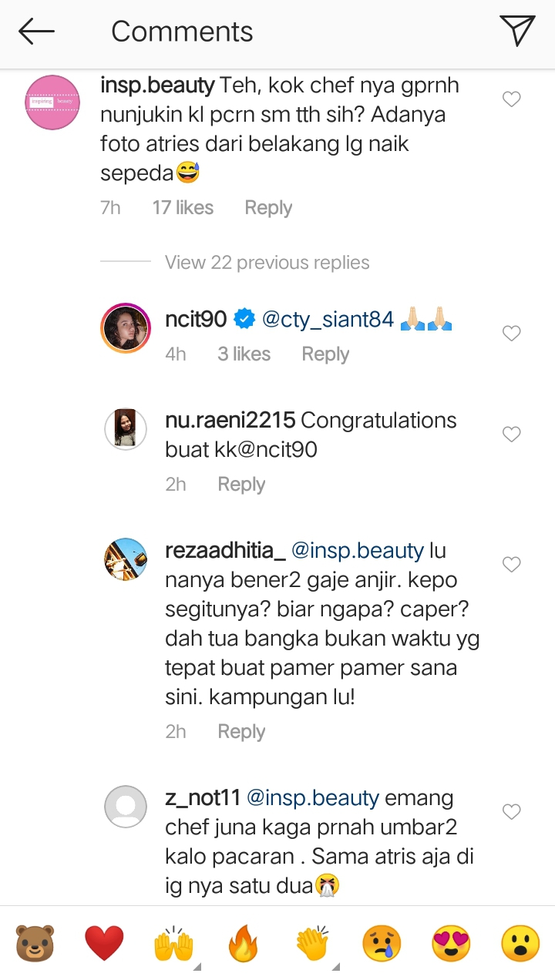Insert the fire emoji
The height and width of the screenshot is (980, 555).
[x=243, y=943]
